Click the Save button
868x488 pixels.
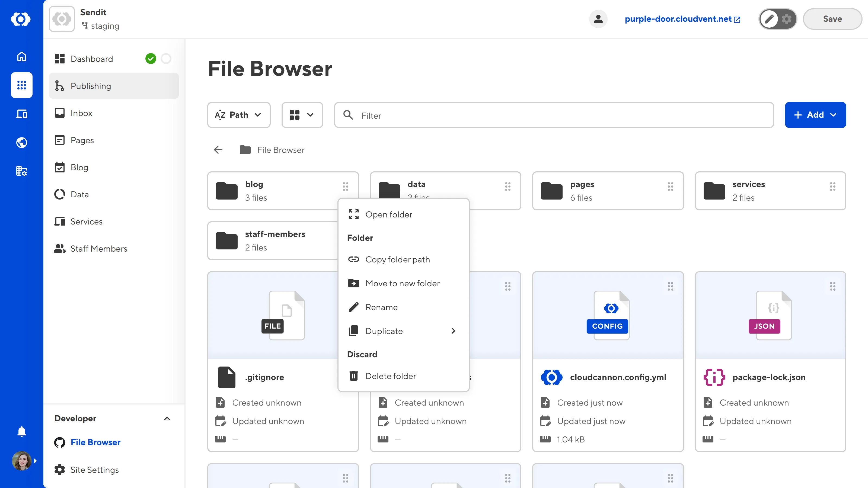click(832, 19)
